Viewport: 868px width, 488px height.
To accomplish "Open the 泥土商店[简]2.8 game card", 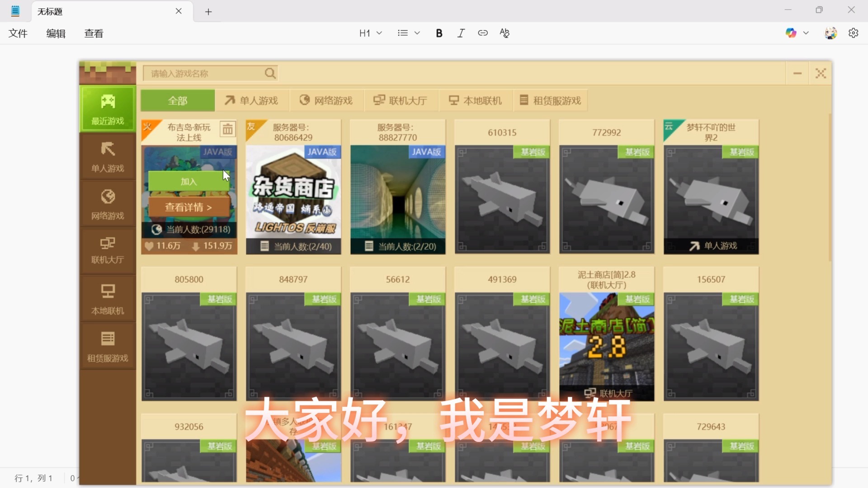I will [x=607, y=334].
